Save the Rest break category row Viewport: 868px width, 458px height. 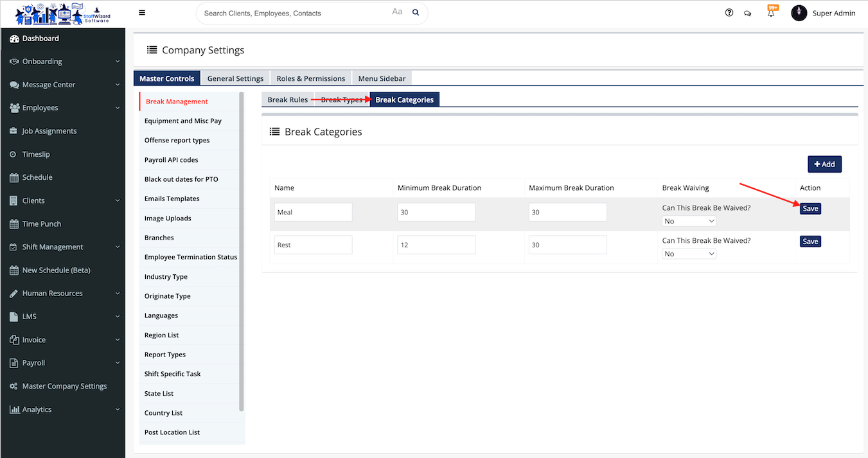click(810, 242)
